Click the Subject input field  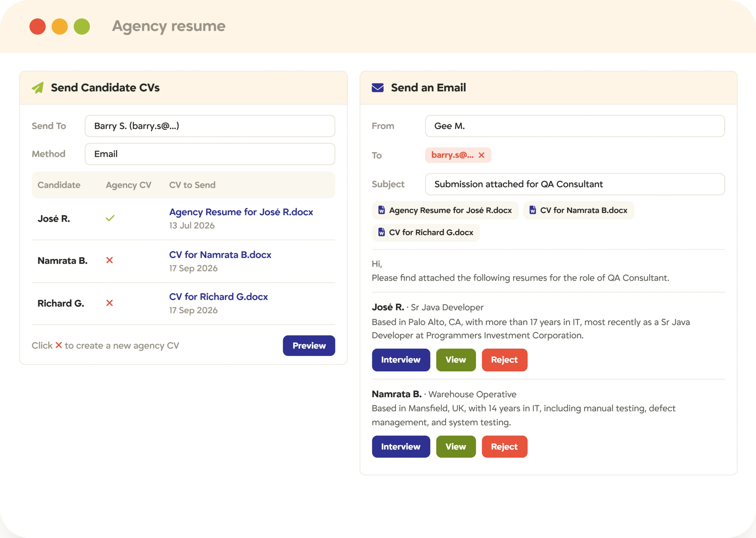tap(575, 184)
